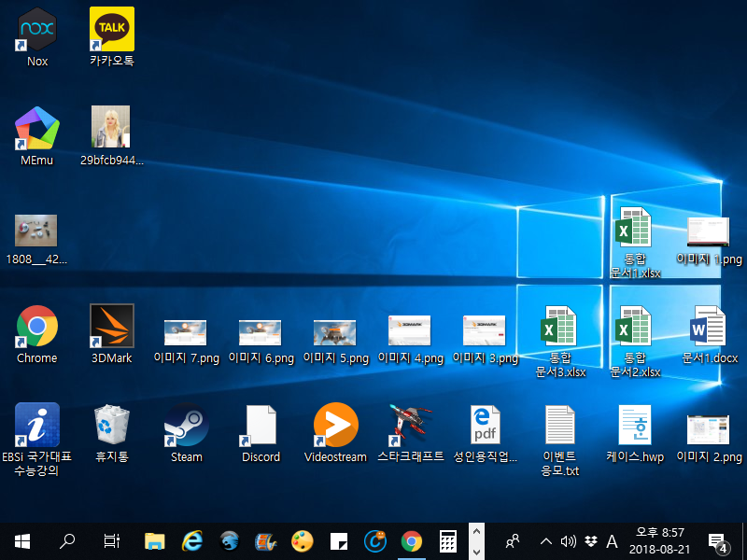Select the Chrome desktop shortcut
The image size is (747, 560).
[37, 334]
